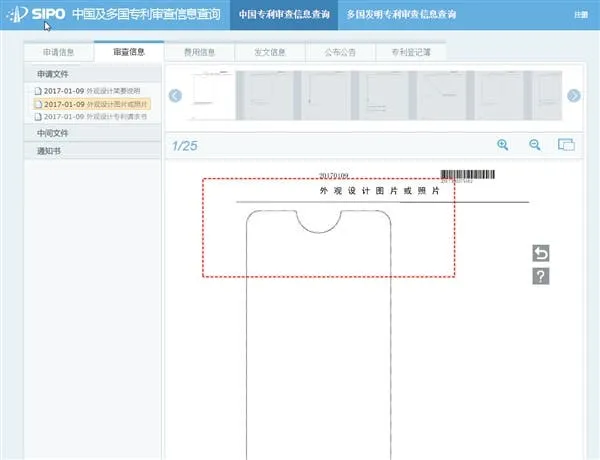
Task: Select the 专利登记簿 tab
Action: click(x=411, y=52)
